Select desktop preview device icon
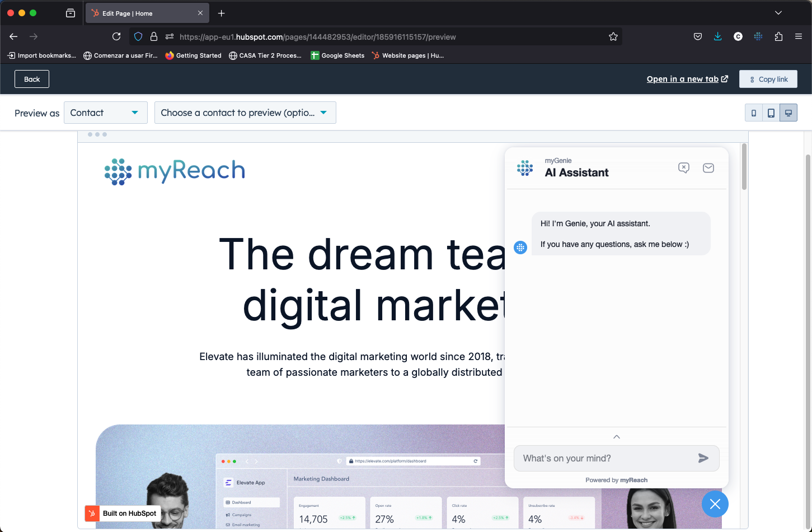 click(x=788, y=113)
